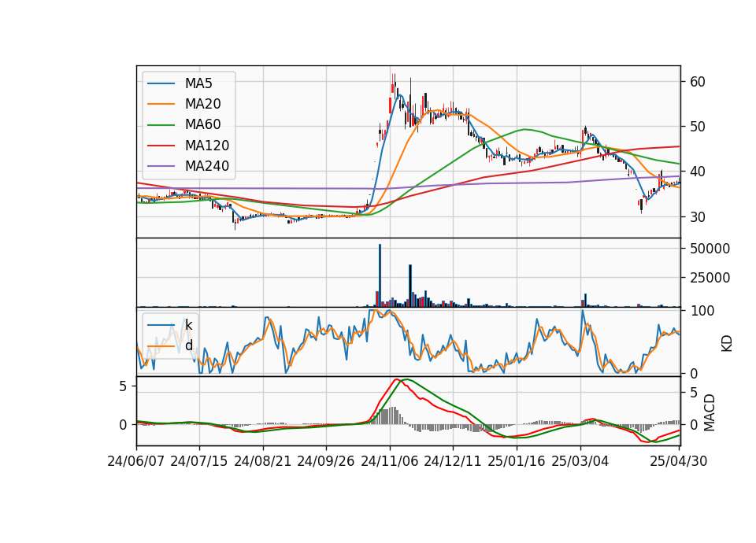Image resolution: width=756 pixels, height=543 pixels.
Task: Click the 24/07/15 date label
Action: (199, 461)
